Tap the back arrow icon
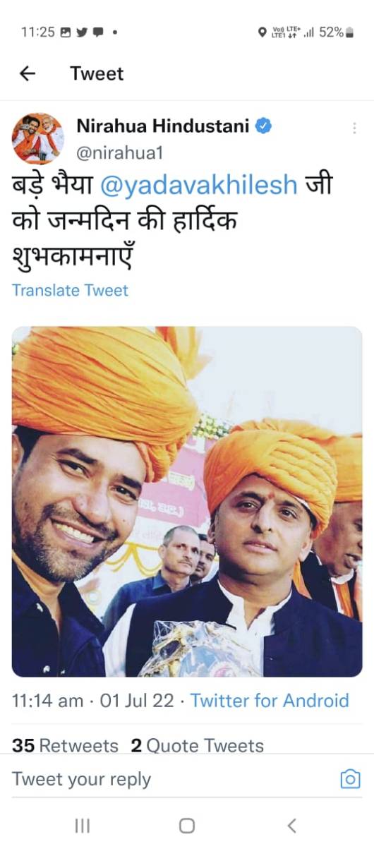The width and height of the screenshot is (374, 868). (28, 73)
